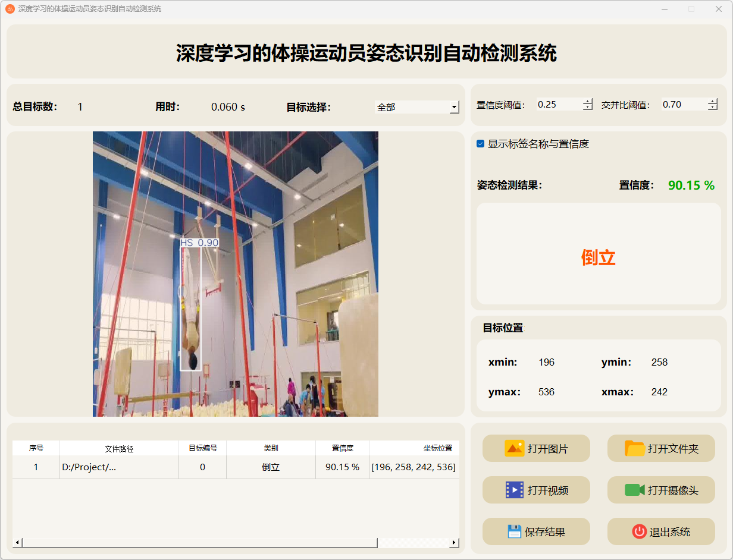Toggle the 显示标签名称与置信度 checkbox
The height and width of the screenshot is (560, 733).
[x=481, y=144]
